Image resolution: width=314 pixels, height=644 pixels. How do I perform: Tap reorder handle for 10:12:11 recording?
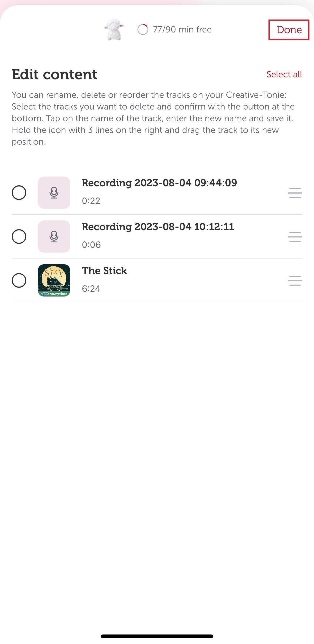coord(295,237)
